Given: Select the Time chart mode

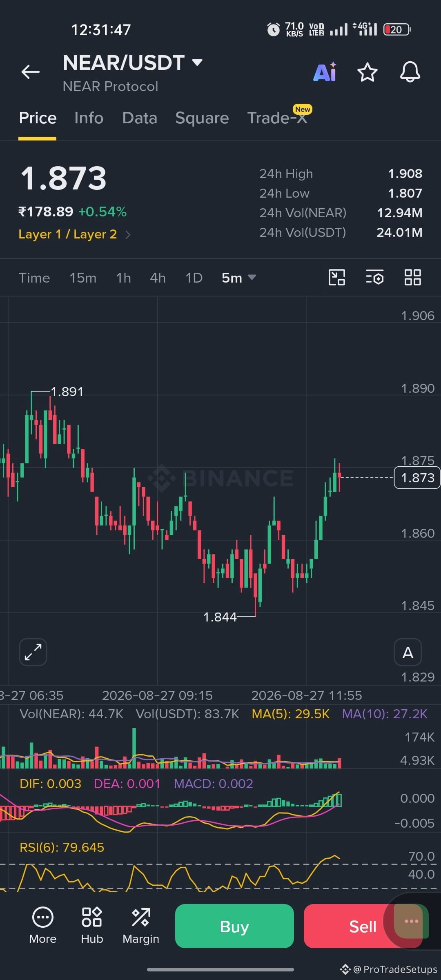Looking at the screenshot, I should click(34, 278).
